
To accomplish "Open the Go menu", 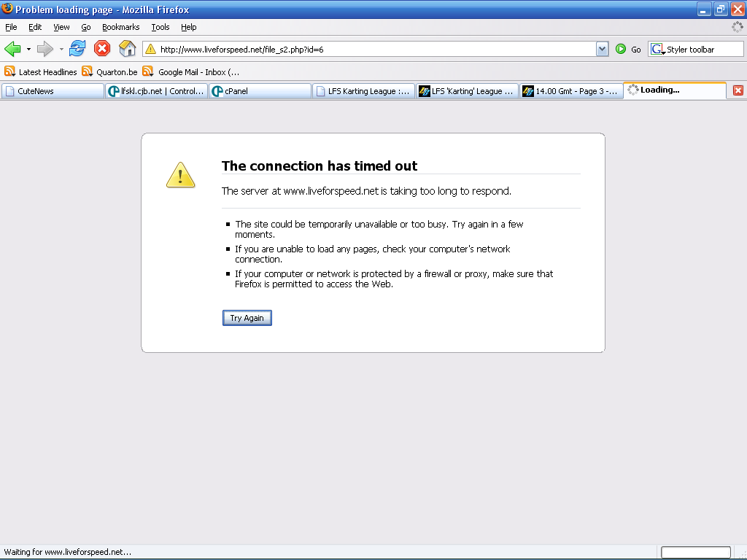I will click(86, 27).
